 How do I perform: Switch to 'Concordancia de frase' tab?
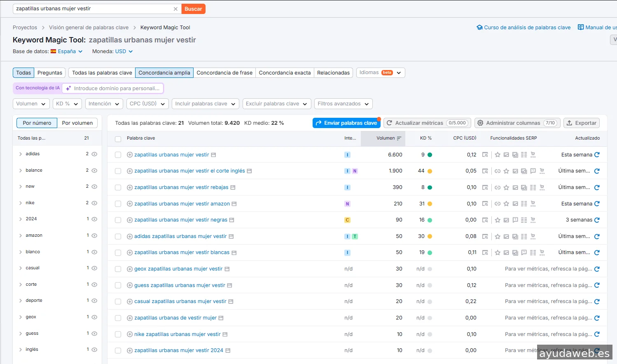224,73
